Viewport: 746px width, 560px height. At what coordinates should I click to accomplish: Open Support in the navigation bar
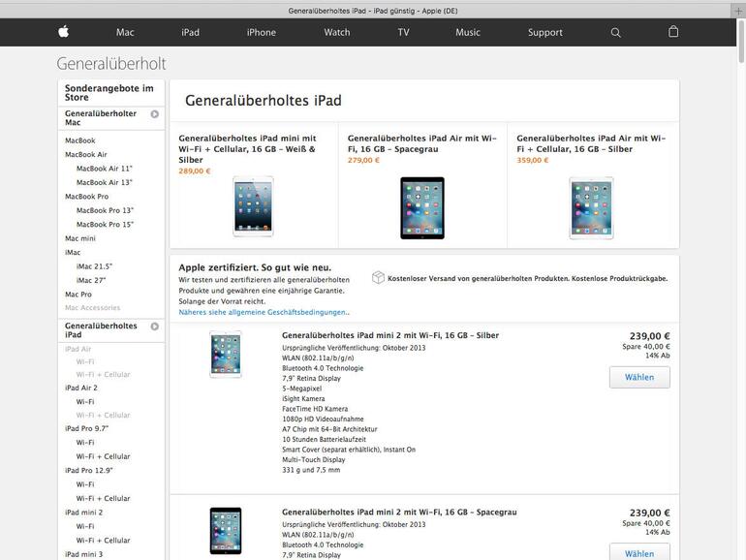tap(545, 32)
